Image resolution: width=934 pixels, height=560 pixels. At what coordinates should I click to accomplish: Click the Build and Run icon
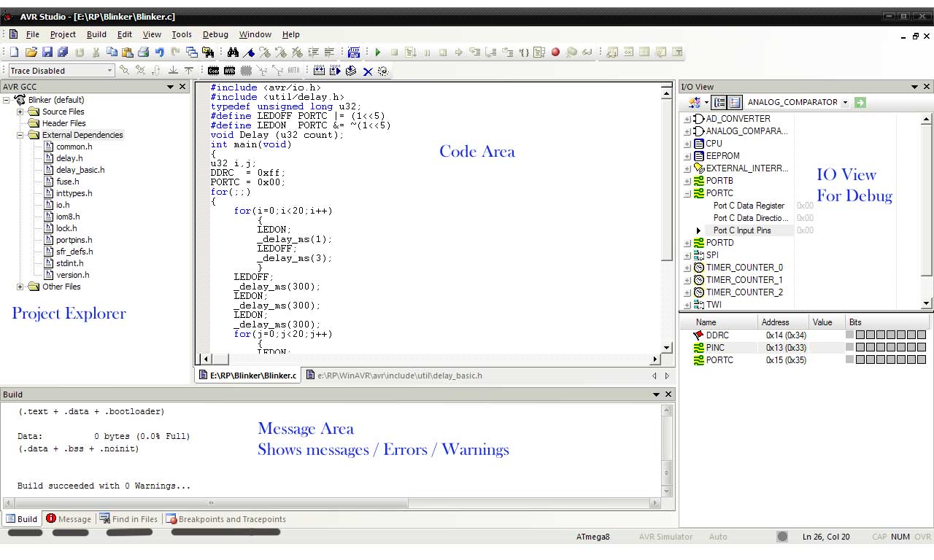point(335,71)
